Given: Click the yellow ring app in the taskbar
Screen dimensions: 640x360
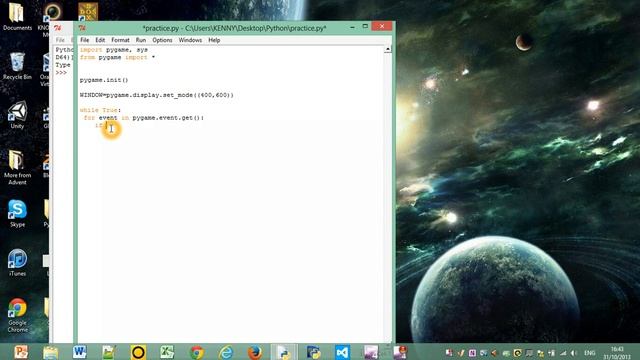Looking at the screenshot, I should pos(138,352).
